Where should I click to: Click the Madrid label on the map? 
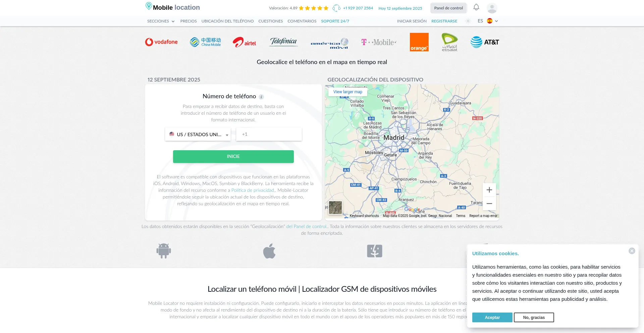click(x=394, y=137)
